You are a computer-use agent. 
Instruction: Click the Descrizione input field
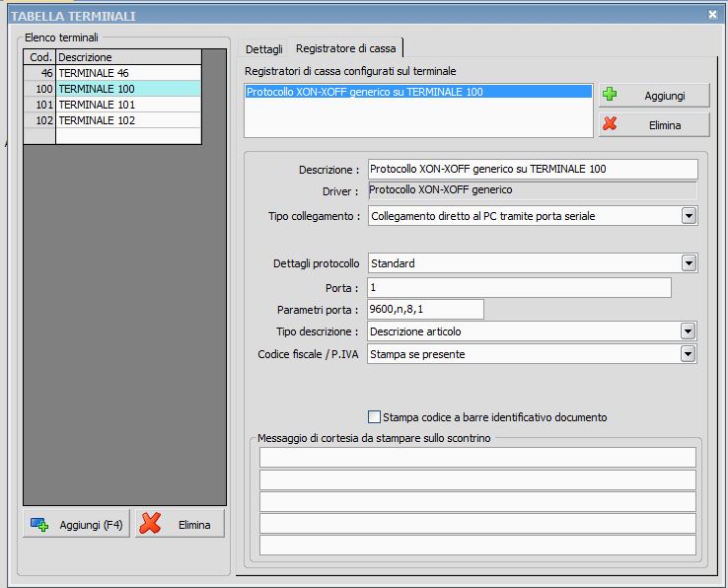click(x=533, y=169)
